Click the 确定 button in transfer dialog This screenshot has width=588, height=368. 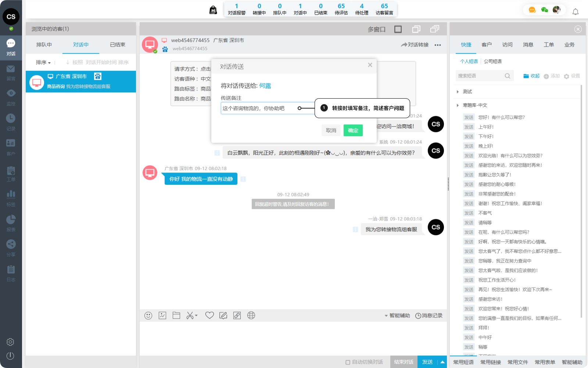(x=353, y=130)
